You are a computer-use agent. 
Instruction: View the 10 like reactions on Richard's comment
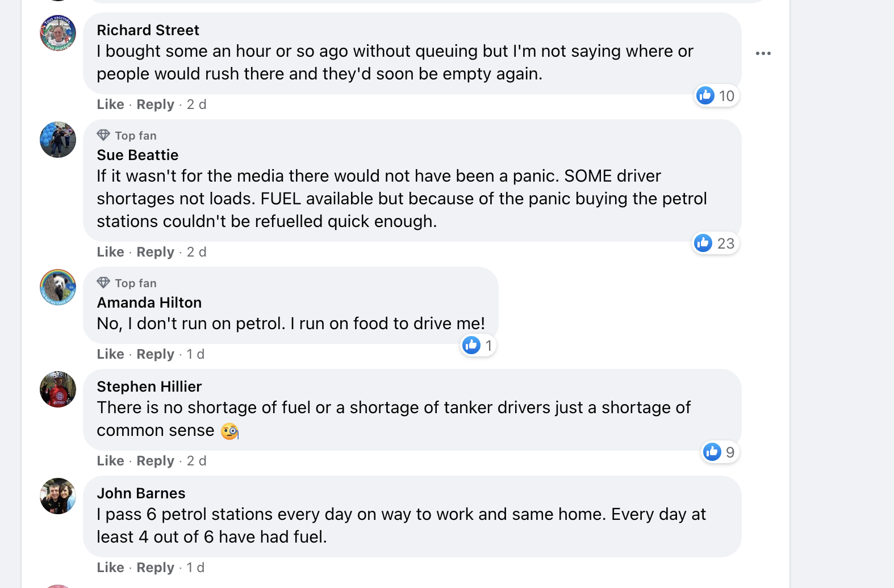tap(717, 96)
